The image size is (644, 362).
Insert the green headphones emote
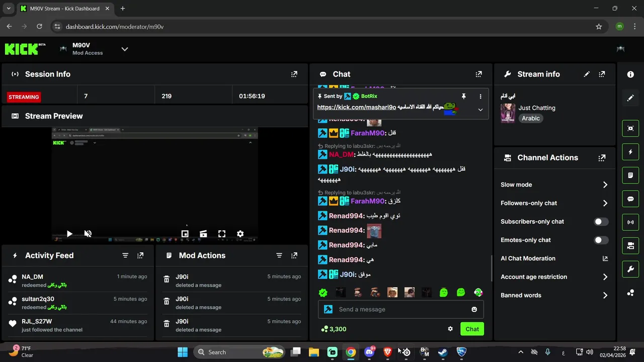(478, 293)
